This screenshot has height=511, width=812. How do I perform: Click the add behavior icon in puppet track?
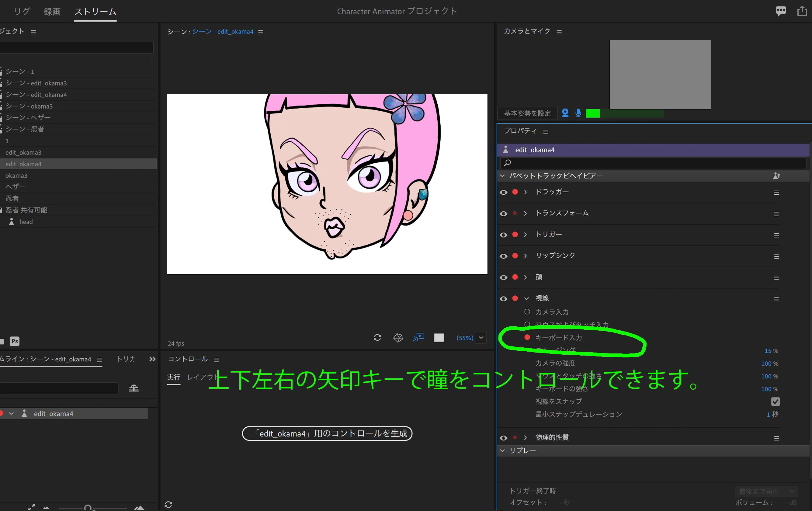pos(776,176)
